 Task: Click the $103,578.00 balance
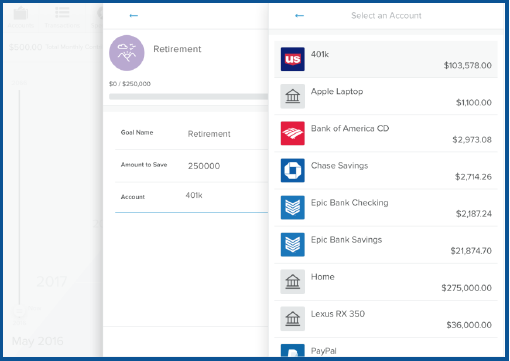(468, 65)
